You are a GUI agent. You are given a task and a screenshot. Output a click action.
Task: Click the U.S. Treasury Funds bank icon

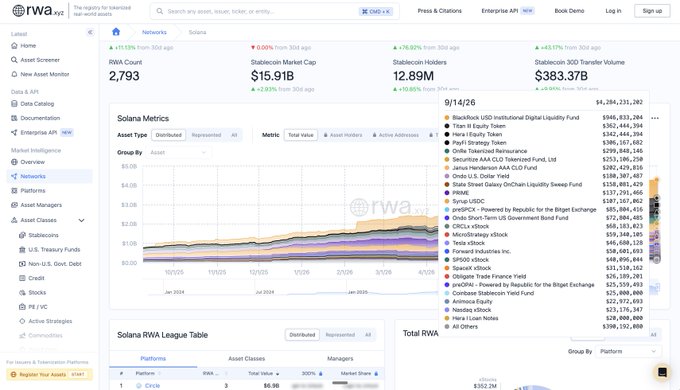(22, 249)
